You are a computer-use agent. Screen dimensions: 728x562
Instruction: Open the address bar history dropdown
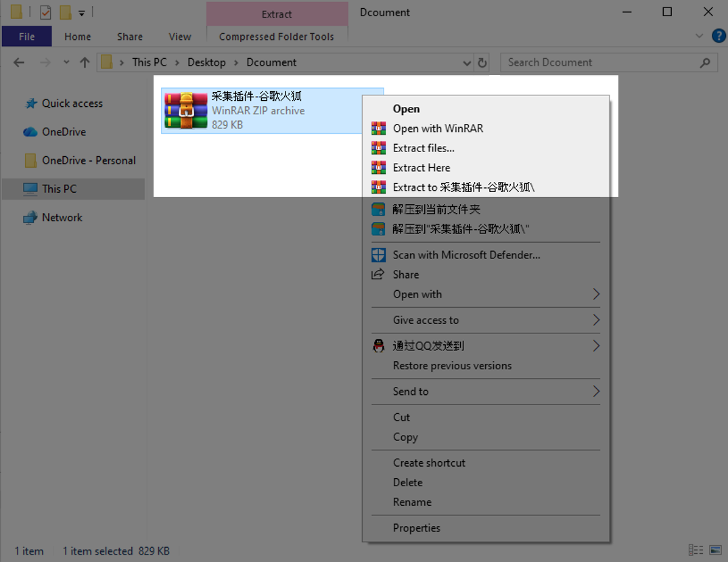coord(467,62)
